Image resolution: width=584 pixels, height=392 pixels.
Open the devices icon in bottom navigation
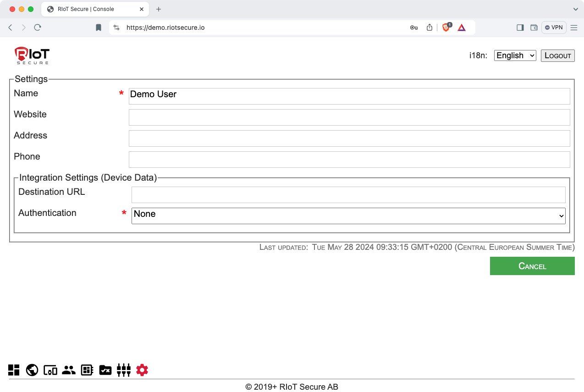point(50,370)
